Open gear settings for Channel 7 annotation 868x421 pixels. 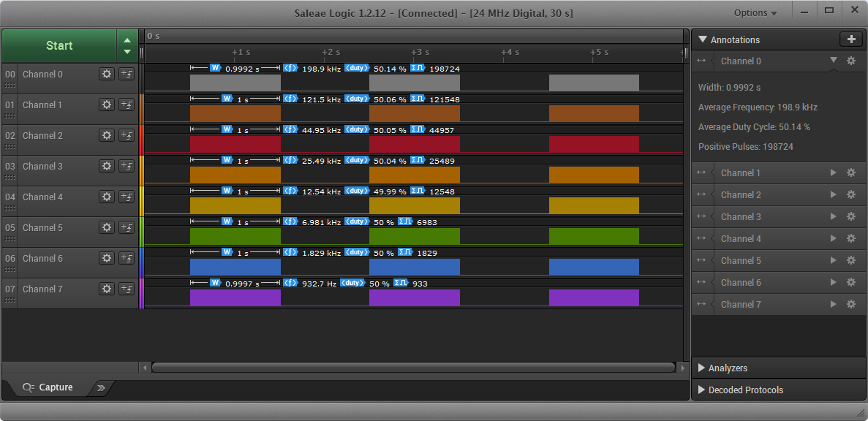tap(851, 304)
